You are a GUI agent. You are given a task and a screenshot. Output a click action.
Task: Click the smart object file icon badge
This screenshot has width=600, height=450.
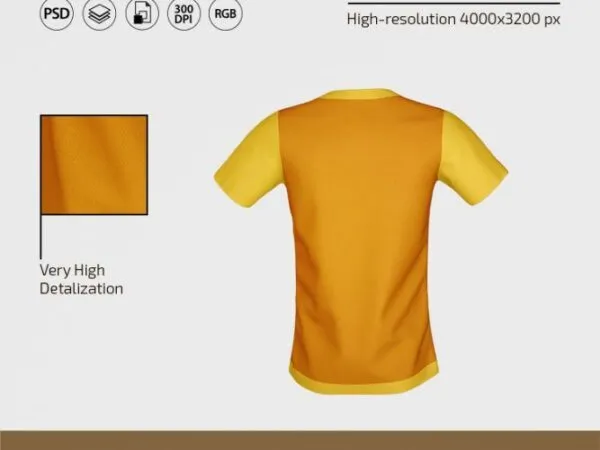pyautogui.click(x=142, y=14)
